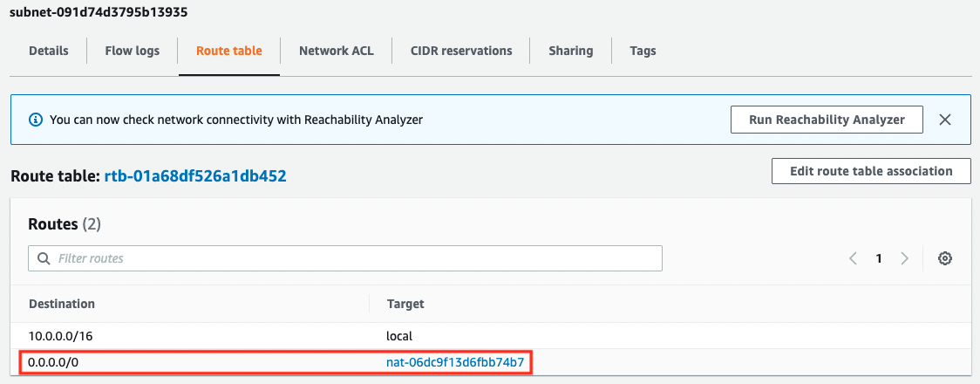Open the nat-06dc9f13d6fbb74b7 target link

tap(455, 362)
